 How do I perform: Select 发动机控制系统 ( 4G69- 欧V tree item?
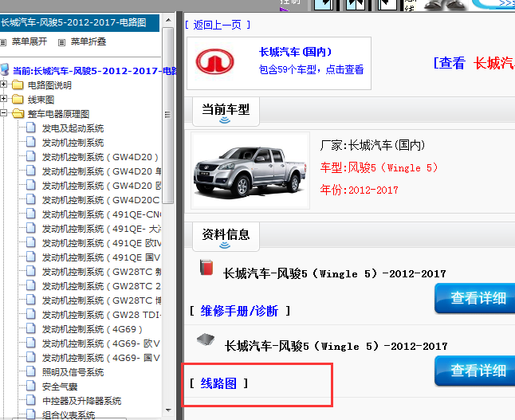point(100,343)
